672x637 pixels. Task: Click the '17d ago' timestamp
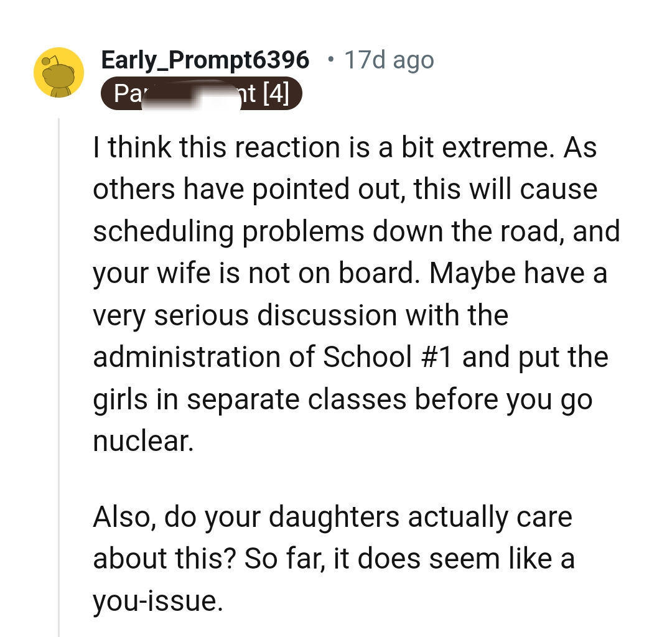[389, 59]
